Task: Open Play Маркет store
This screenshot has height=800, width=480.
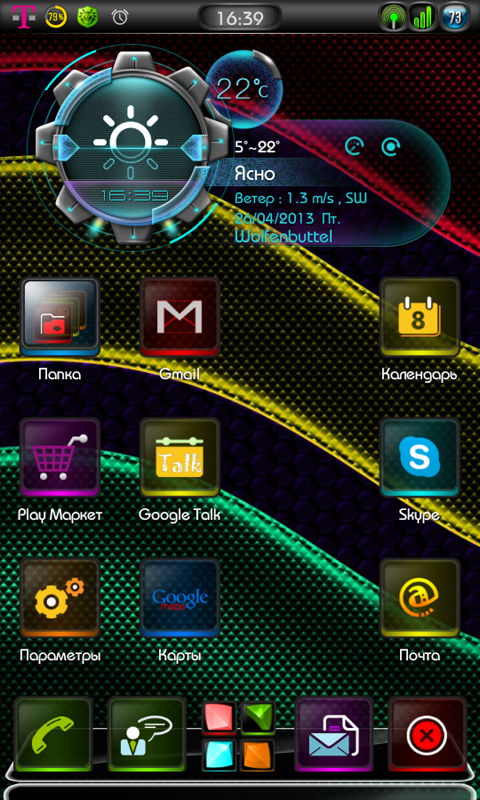Action: [60, 458]
